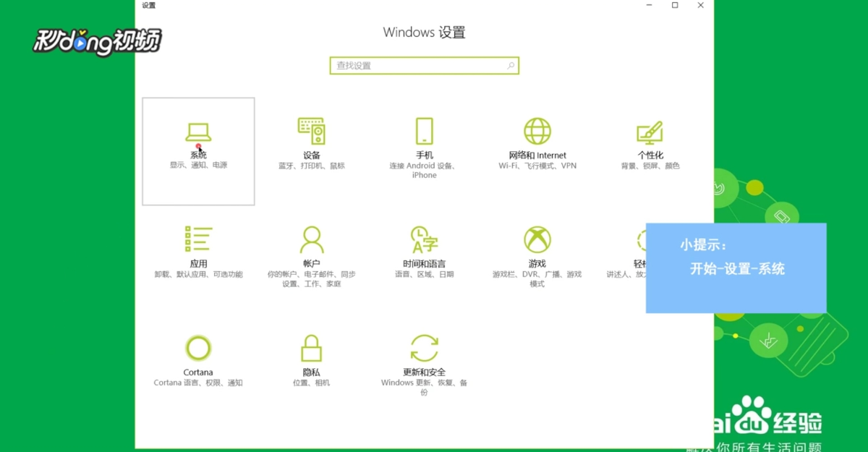Open the 设备 keyboard and speaker icon
This screenshot has width=868, height=452.
[311, 131]
